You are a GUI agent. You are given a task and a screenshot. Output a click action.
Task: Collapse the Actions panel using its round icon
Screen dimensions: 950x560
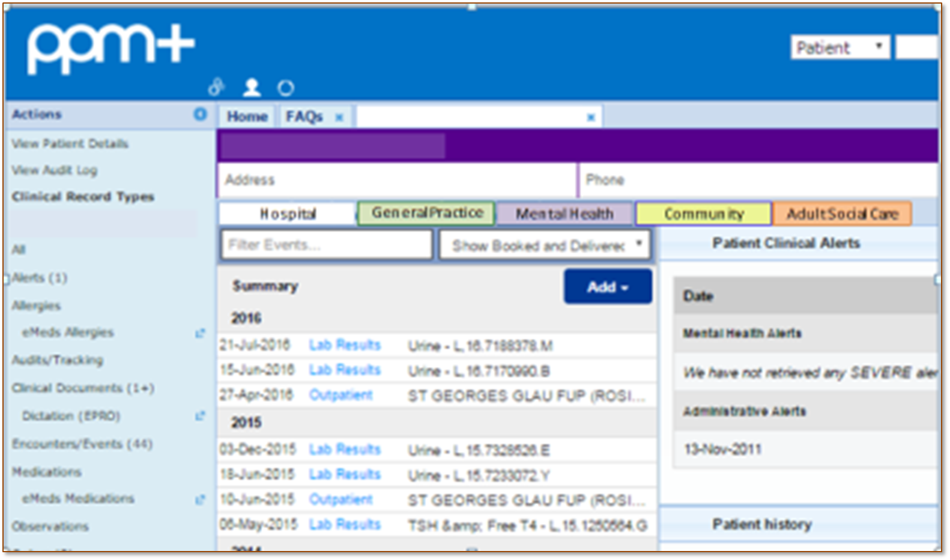click(x=200, y=114)
